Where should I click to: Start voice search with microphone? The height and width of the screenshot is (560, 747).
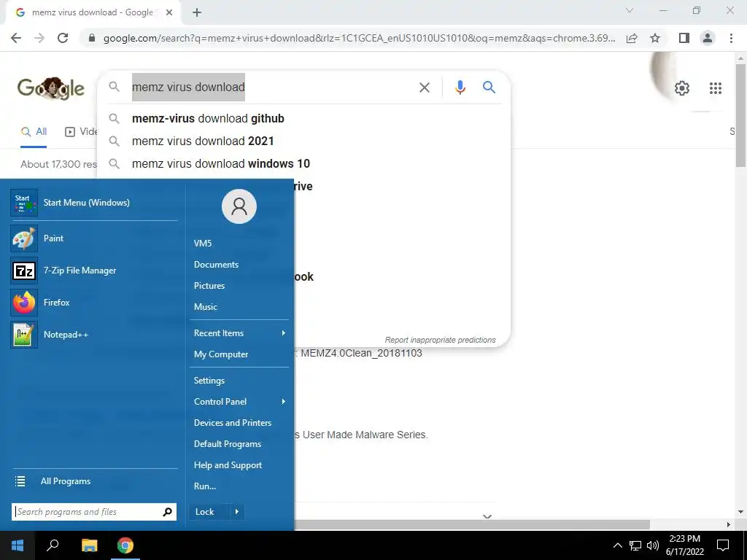pyautogui.click(x=460, y=87)
